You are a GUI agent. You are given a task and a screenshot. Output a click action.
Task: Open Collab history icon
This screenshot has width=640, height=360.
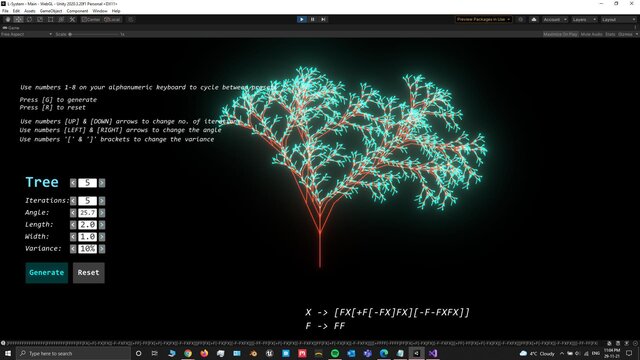(x=520, y=20)
